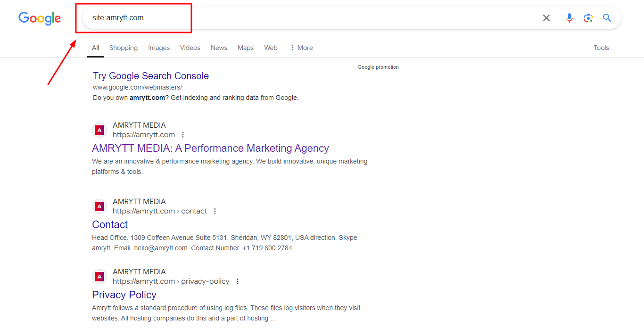
Task: Switch to the Images search tab
Action: point(159,48)
